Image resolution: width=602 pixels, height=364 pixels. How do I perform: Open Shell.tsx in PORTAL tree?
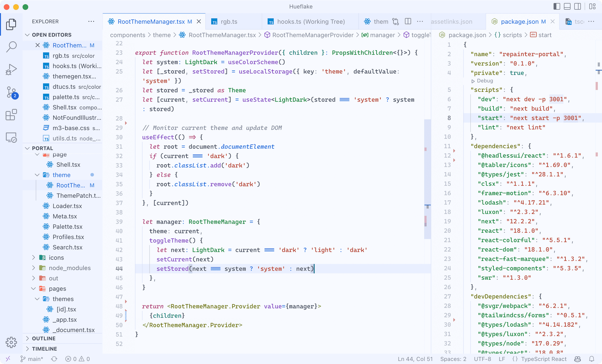pos(68,165)
